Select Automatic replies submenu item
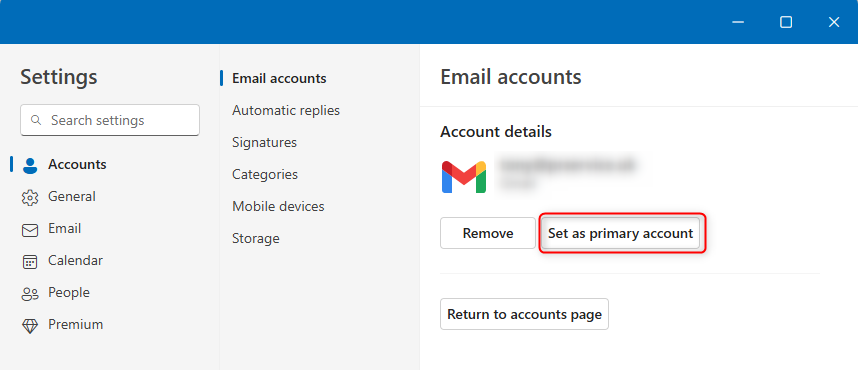The image size is (858, 370). [x=286, y=111]
